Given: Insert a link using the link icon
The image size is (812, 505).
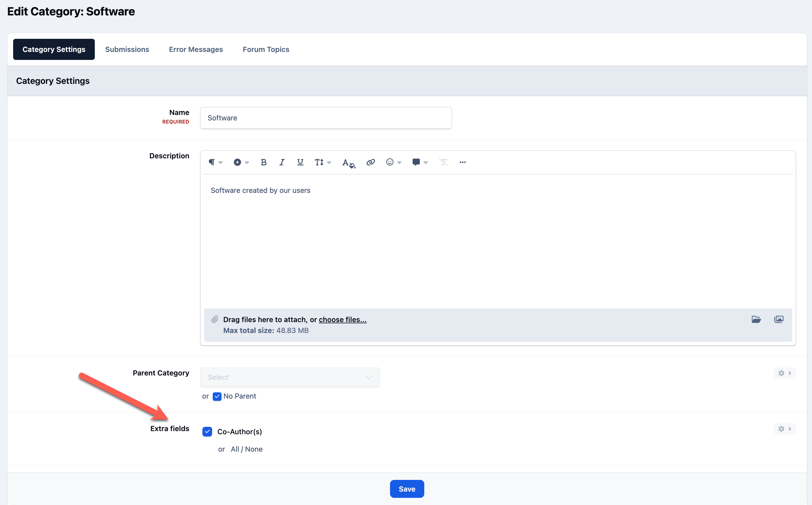Looking at the screenshot, I should pyautogui.click(x=371, y=162).
